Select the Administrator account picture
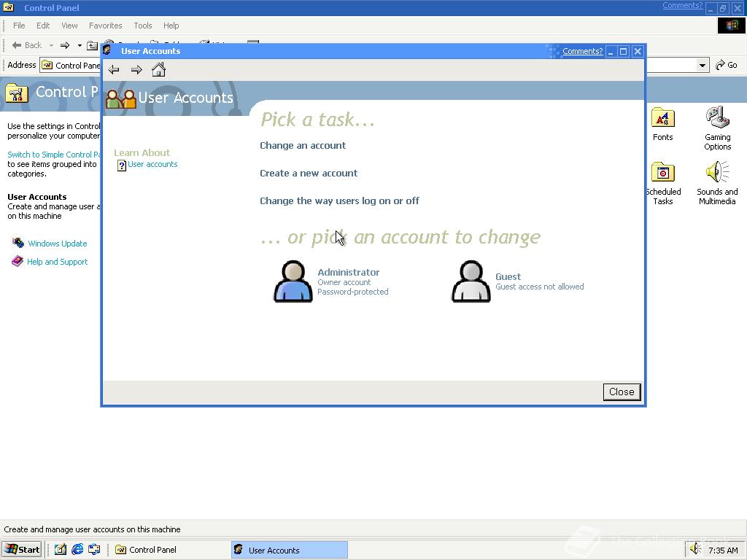The height and width of the screenshot is (560, 747). click(293, 281)
